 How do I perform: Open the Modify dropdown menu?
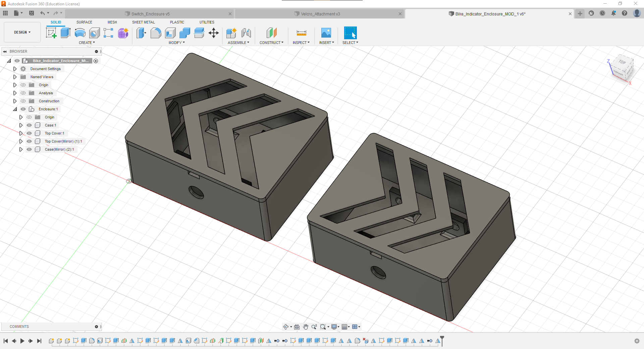pyautogui.click(x=177, y=43)
